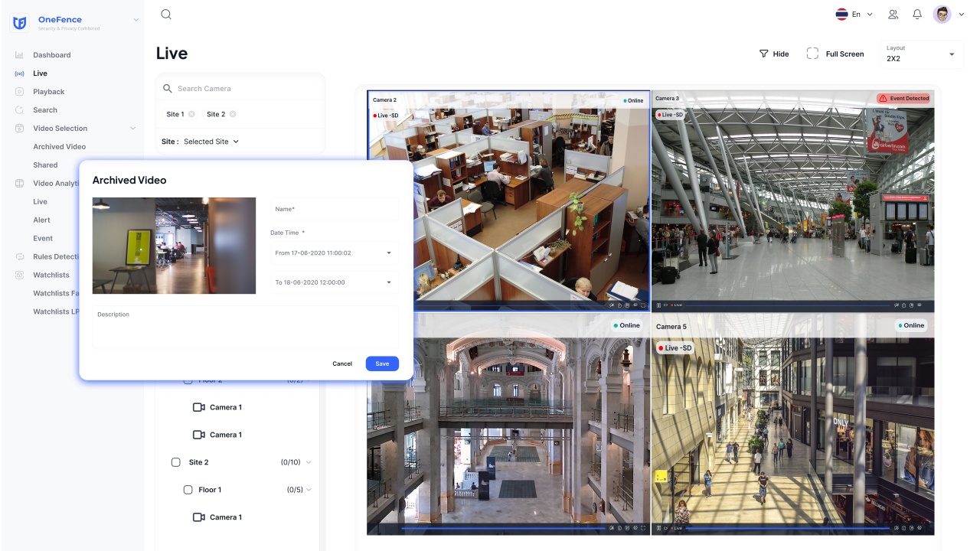
Task: Open the profile menu chevron beside avatar
Action: (962, 15)
